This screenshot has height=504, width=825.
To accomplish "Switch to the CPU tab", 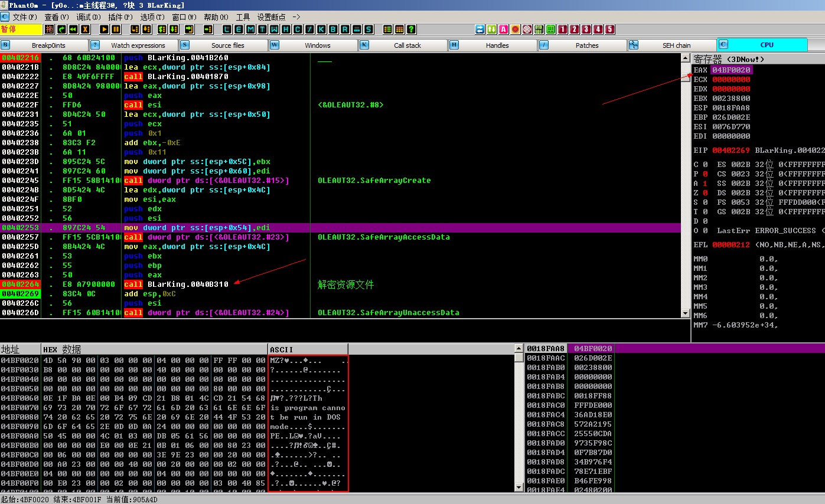I will (x=762, y=45).
